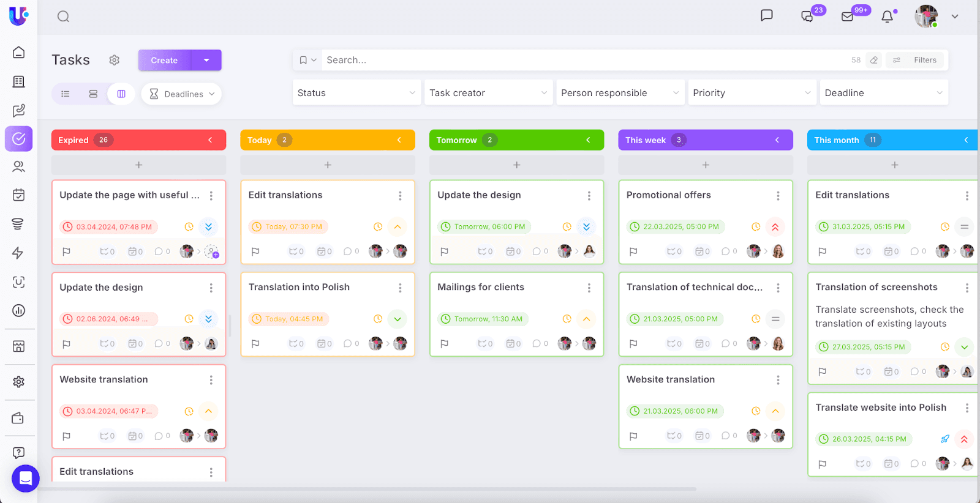Open the calendar icon in the left sidebar

tap(18, 195)
